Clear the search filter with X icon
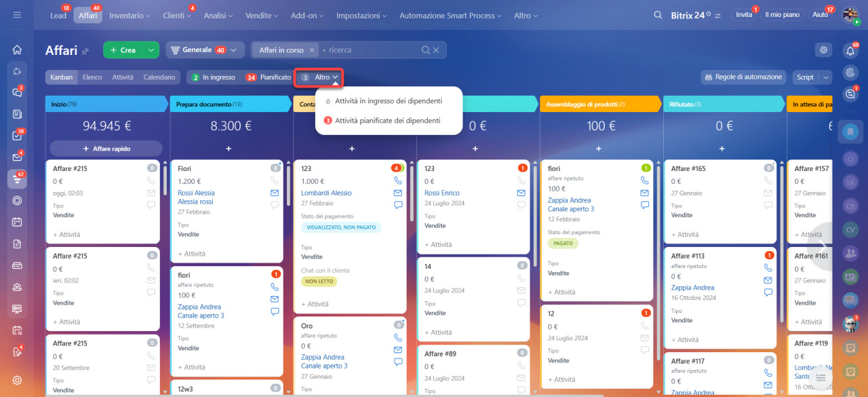 coord(436,50)
